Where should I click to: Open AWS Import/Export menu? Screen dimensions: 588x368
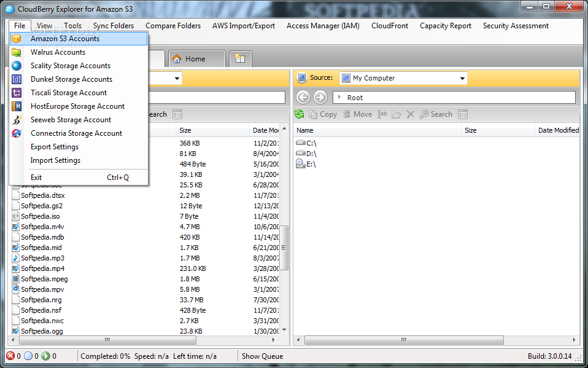coord(244,26)
